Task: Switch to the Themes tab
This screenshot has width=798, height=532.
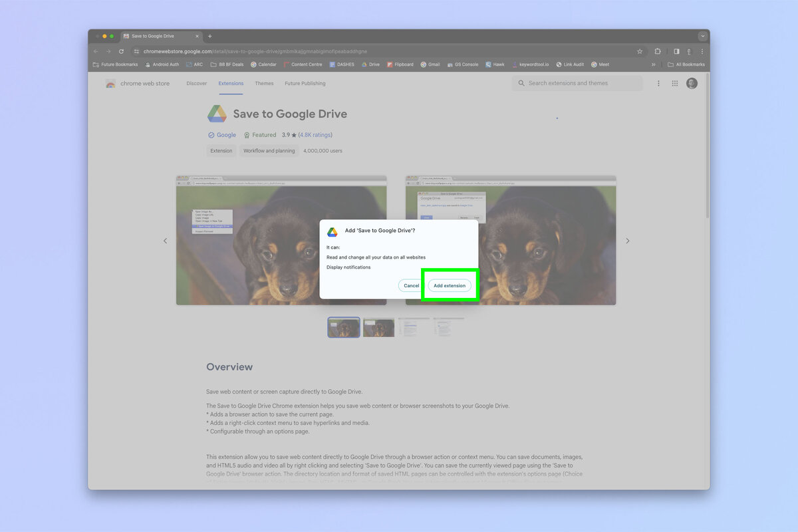Action: click(264, 83)
